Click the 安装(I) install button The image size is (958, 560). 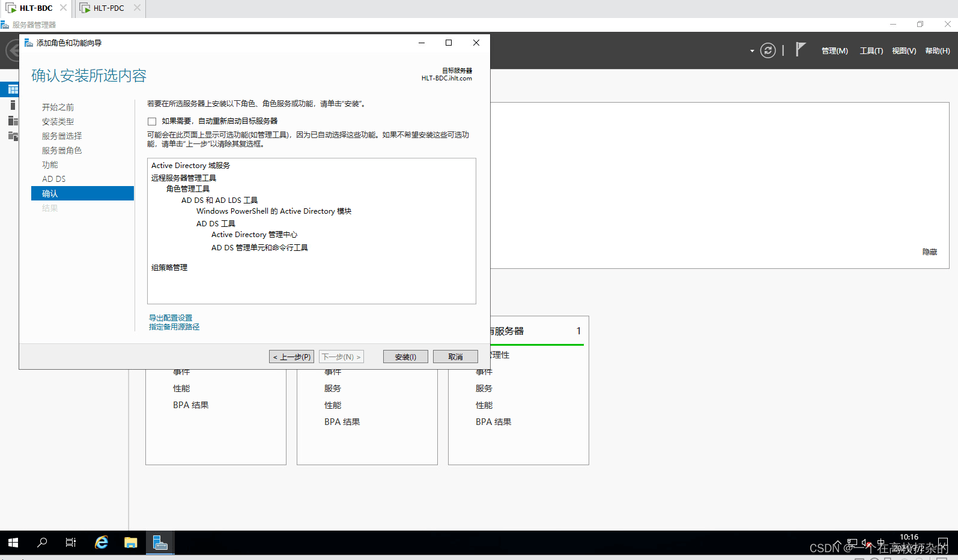(405, 357)
